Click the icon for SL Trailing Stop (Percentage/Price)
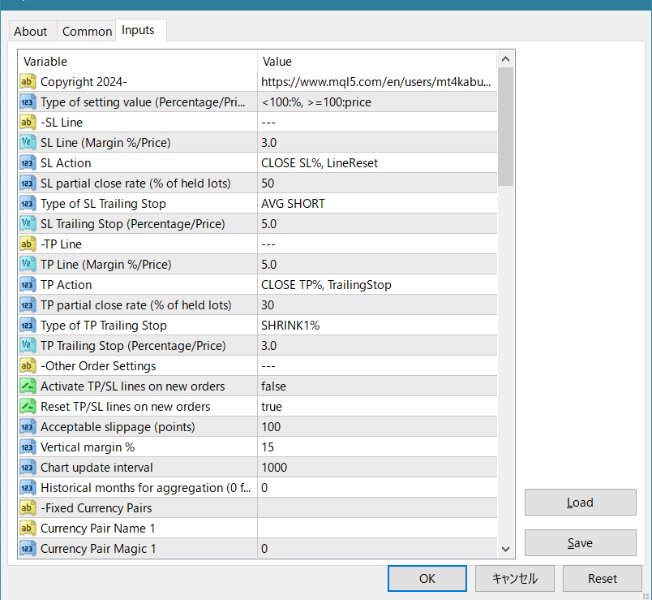This screenshot has width=652, height=600. click(27, 224)
